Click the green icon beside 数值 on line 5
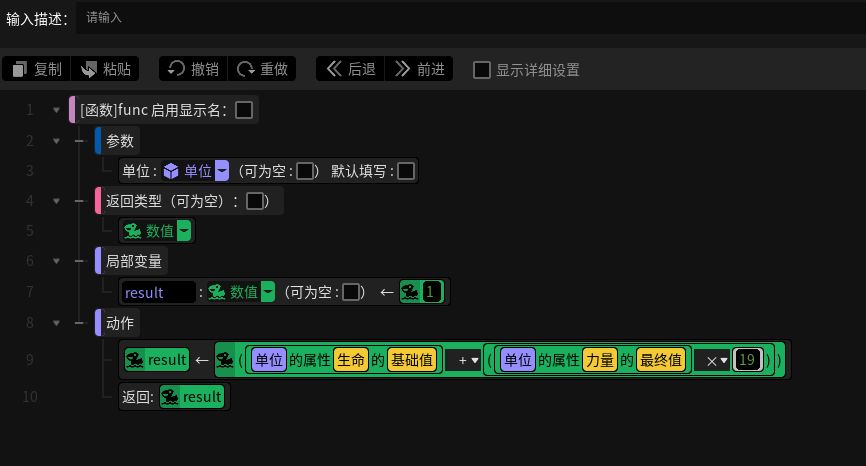866x466 pixels. [x=133, y=231]
